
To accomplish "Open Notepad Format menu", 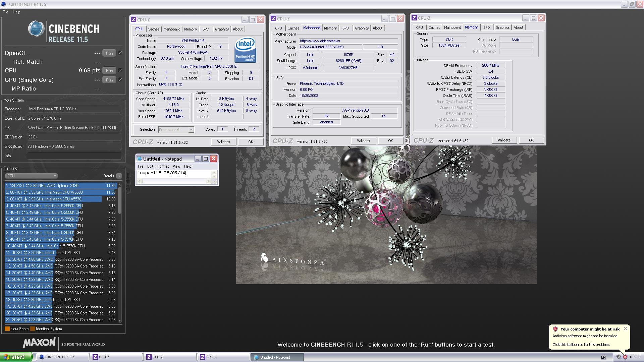I will 163,166.
